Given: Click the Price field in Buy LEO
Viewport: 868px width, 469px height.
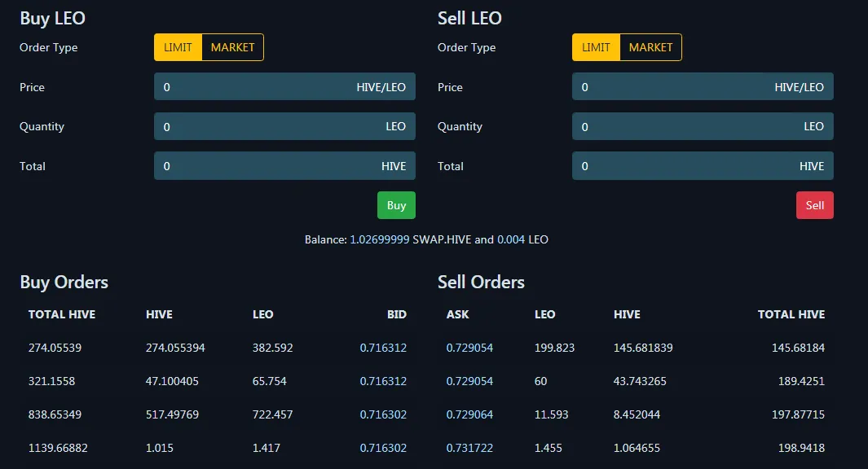Looking at the screenshot, I should click(x=284, y=87).
